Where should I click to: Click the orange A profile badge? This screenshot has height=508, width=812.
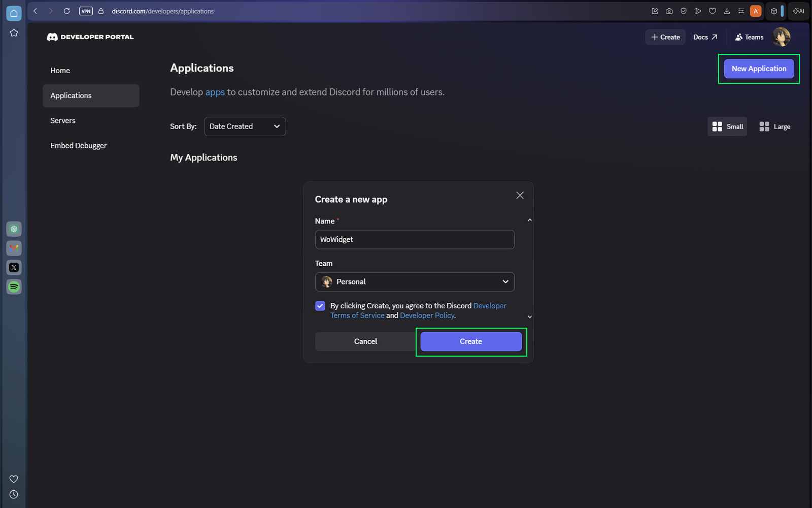tap(756, 11)
